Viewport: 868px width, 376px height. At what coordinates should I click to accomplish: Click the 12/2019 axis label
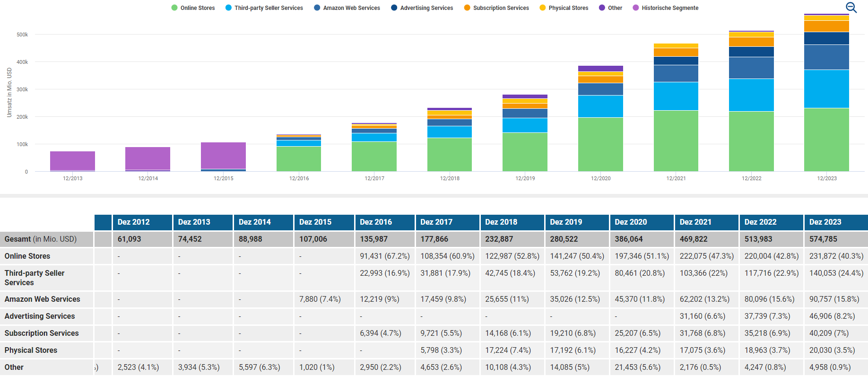click(525, 178)
